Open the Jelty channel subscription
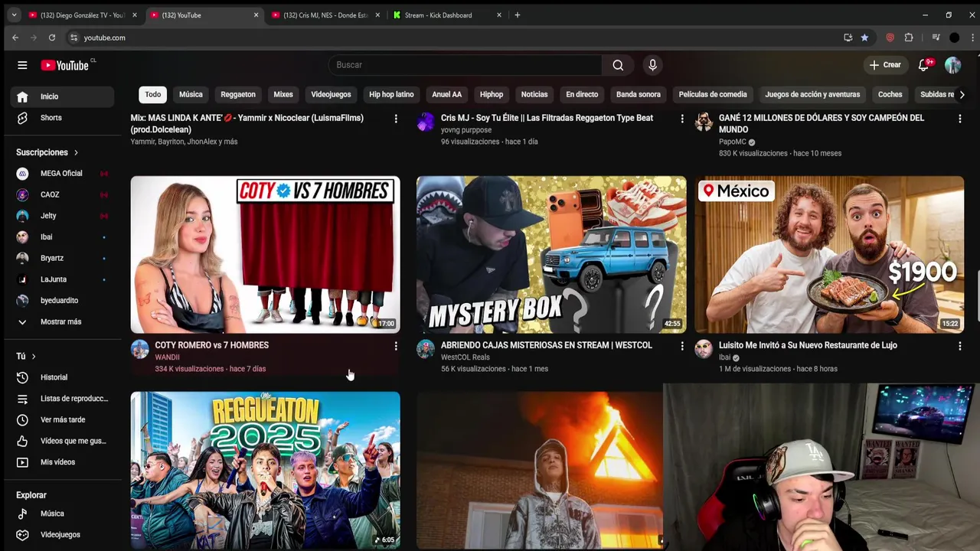The width and height of the screenshot is (980, 551). [x=62, y=216]
